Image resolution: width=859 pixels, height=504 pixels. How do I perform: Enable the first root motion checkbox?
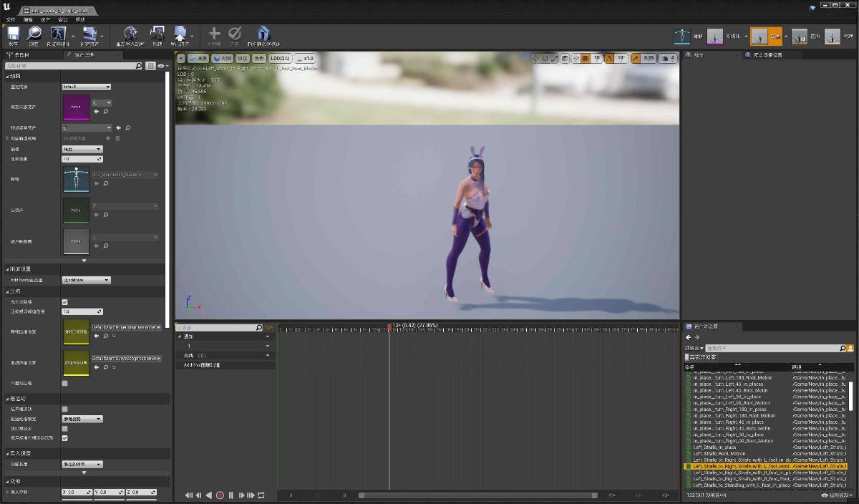65,409
